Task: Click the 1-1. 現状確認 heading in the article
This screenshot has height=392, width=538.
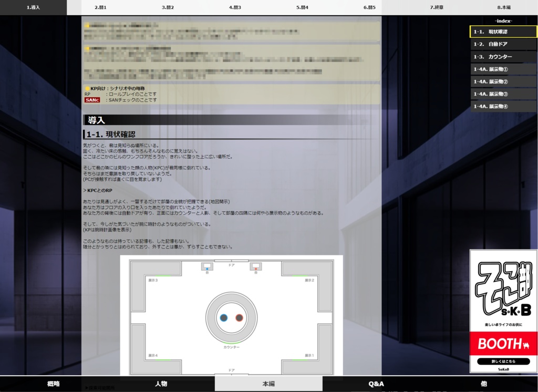Action: 111,134
